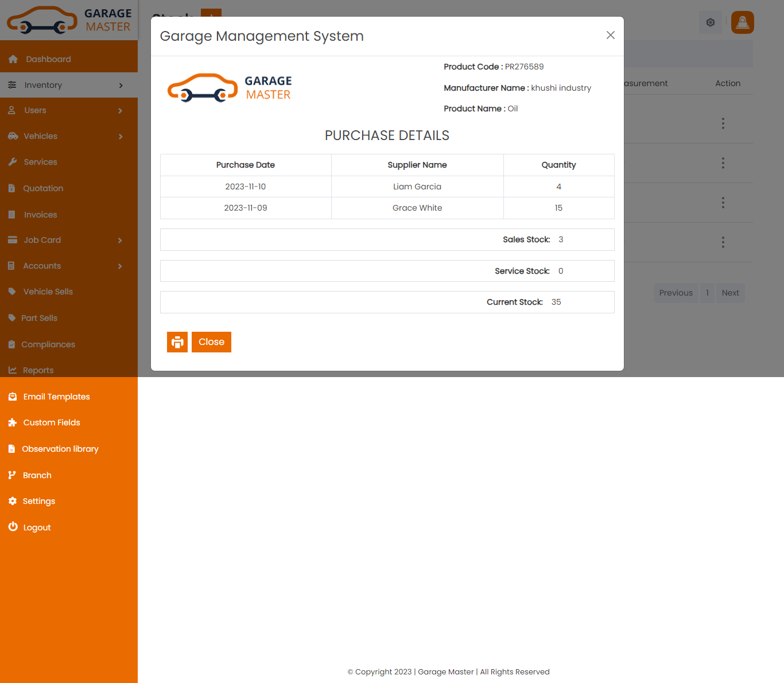The height and width of the screenshot is (683, 784).
Task: Dismiss the dialog with the X icon
Action: pos(610,36)
